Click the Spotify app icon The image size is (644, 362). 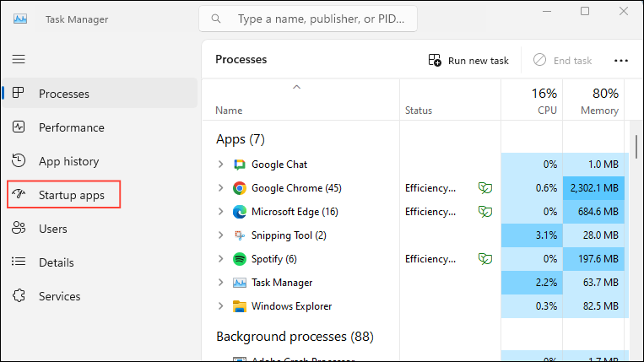click(240, 259)
